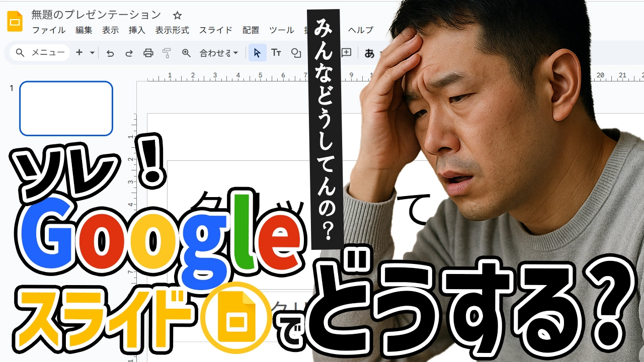Star the 無題のプレゼンテーション document
This screenshot has height=362, width=644.
(x=177, y=15)
